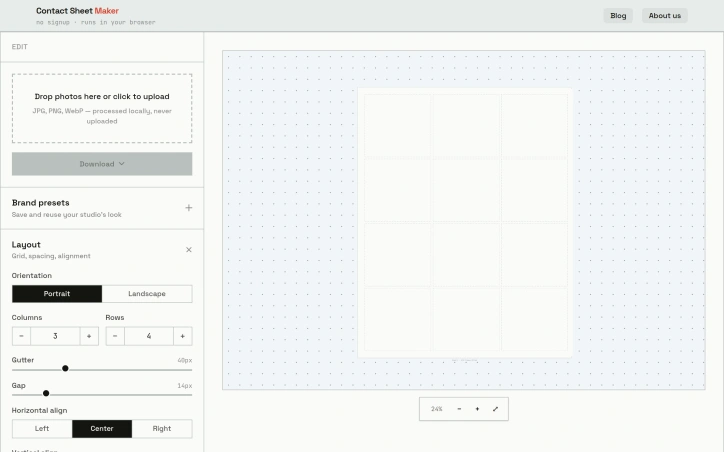
Task: Decrease Columns with minus button
Action: coord(21,336)
